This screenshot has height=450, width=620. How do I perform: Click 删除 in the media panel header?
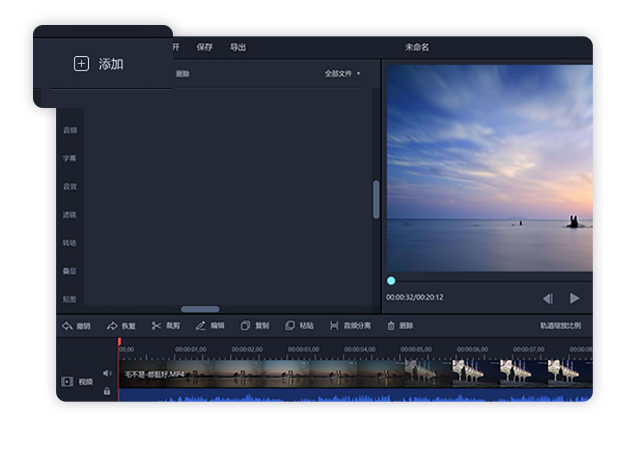182,74
